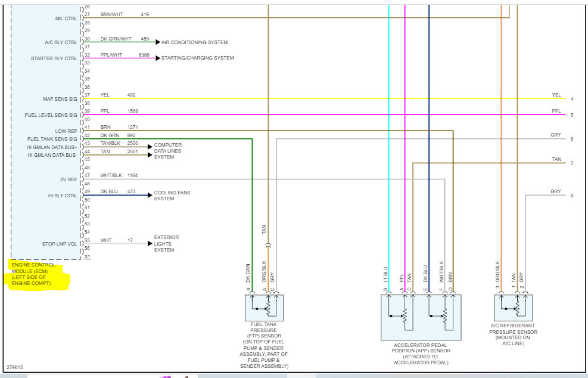Click the MAF SENS SIG label
Screen dimensions: 588x378
(x=60, y=99)
